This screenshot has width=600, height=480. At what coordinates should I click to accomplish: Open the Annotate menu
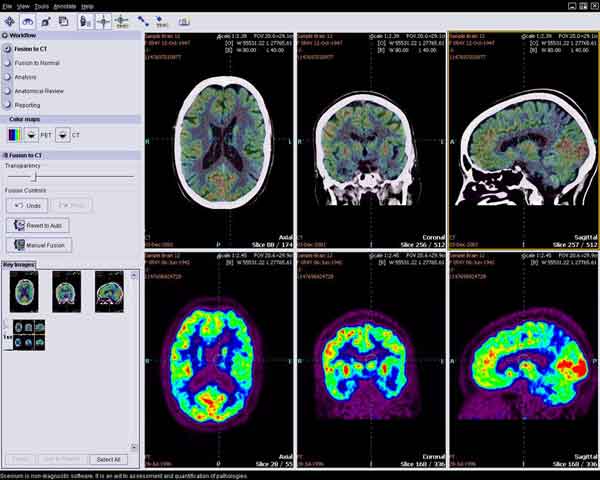coord(64,6)
